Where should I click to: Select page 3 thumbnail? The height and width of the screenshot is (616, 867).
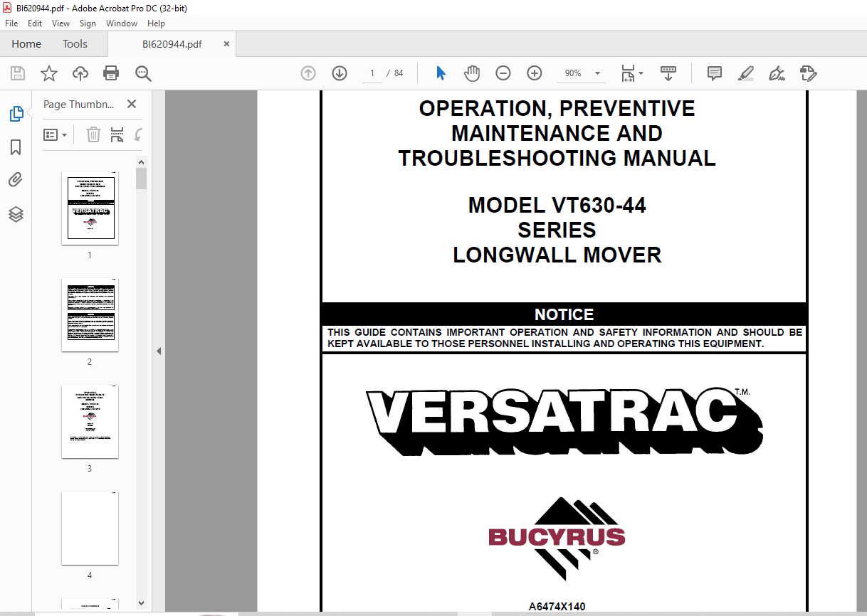(x=90, y=421)
